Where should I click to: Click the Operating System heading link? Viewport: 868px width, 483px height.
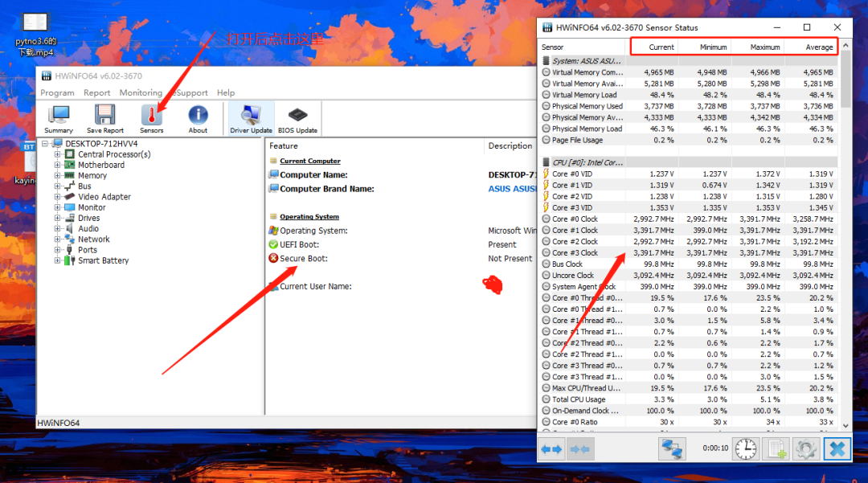click(309, 217)
